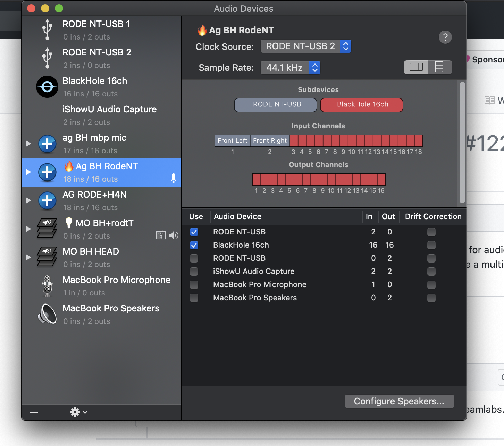This screenshot has height=446, width=504.
Task: Click the green zoom window button
Action: click(59, 8)
